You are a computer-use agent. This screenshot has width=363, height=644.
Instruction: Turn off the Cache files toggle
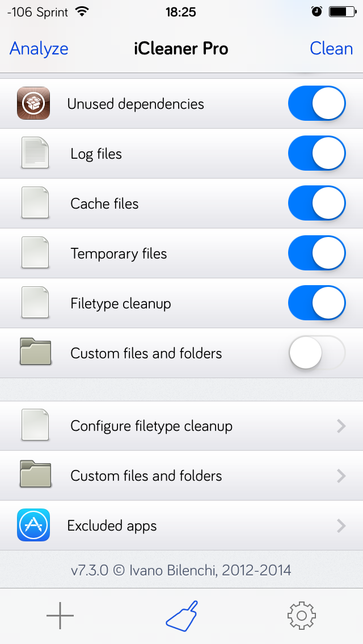click(317, 204)
